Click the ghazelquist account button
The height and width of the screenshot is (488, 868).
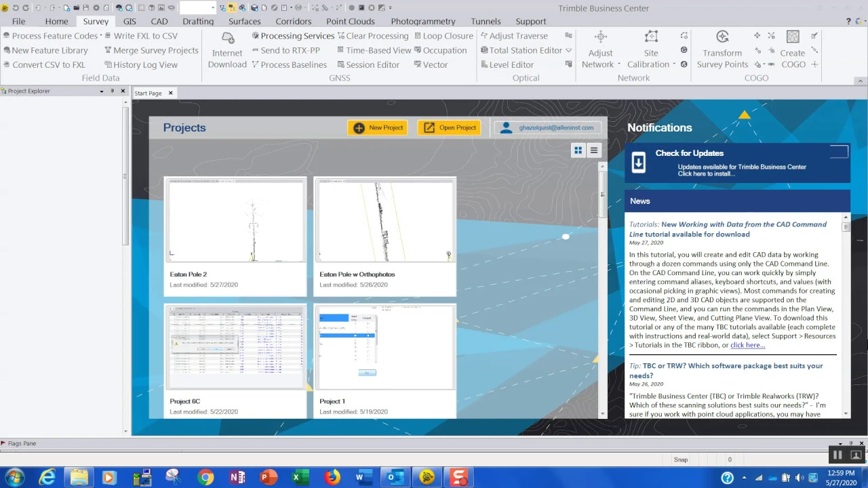[x=547, y=127]
